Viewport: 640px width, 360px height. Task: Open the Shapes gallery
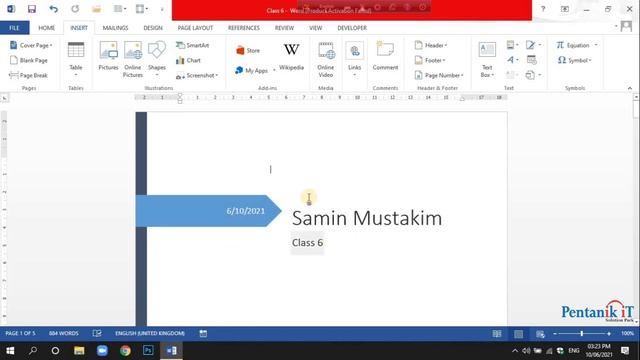click(157, 60)
